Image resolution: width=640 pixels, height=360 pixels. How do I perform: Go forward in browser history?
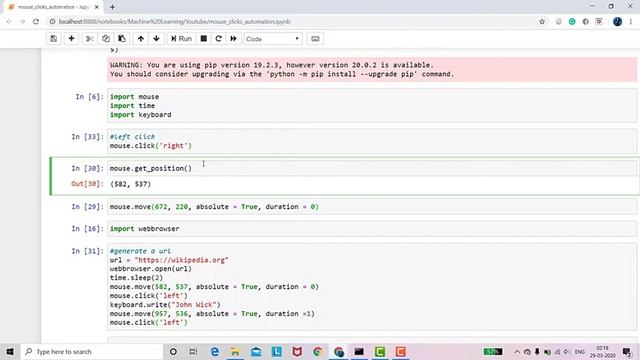click(x=22, y=22)
